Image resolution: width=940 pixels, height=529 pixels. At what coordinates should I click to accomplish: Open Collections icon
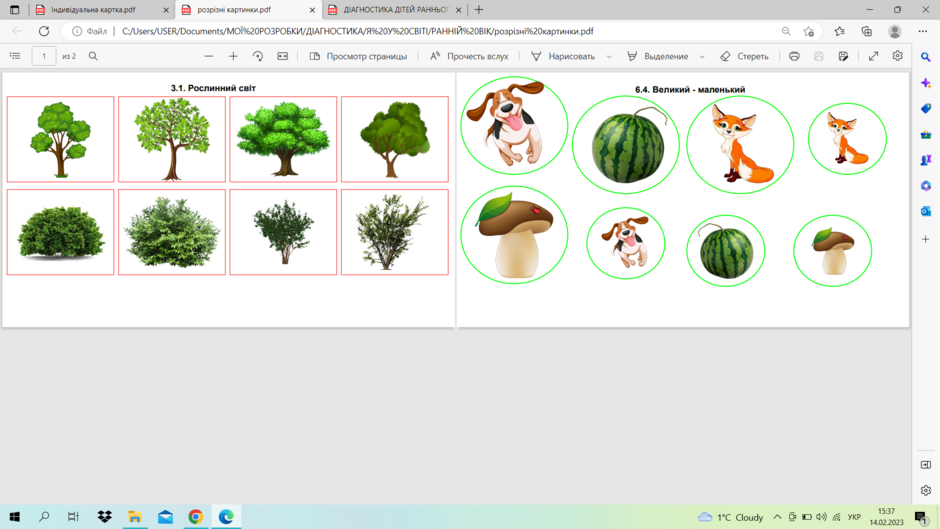tap(867, 31)
